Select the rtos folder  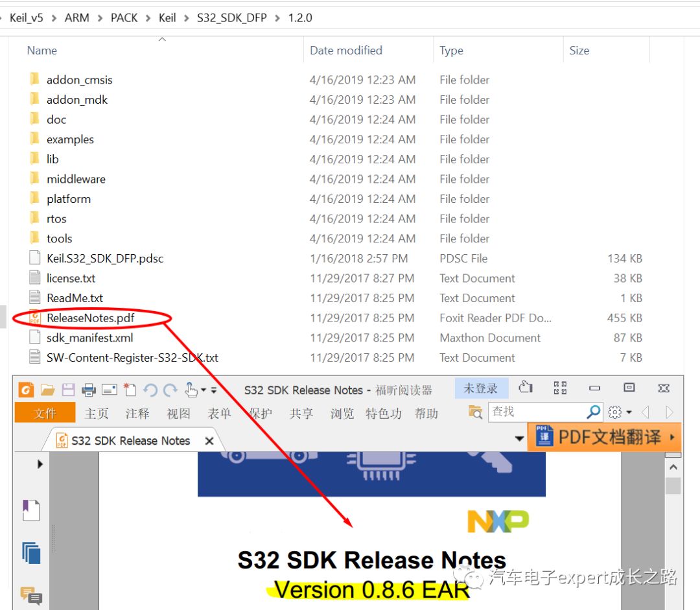pyautogui.click(x=56, y=219)
